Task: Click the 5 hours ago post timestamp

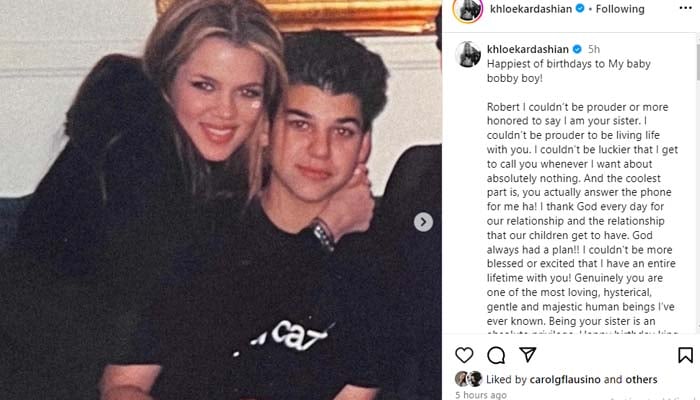Action: 481,395
